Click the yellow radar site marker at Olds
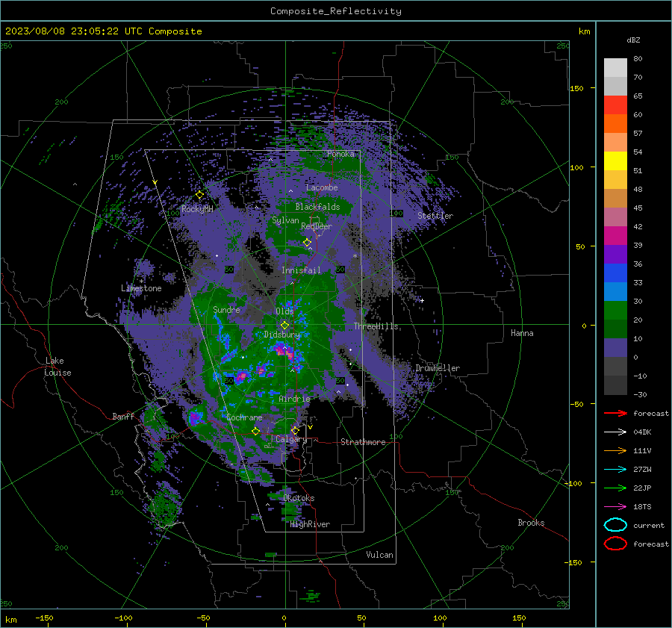This screenshot has height=628, width=672. (284, 325)
